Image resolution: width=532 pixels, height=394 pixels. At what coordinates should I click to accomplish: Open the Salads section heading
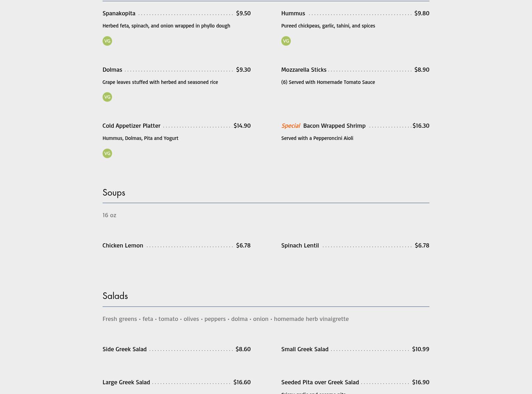(x=115, y=296)
